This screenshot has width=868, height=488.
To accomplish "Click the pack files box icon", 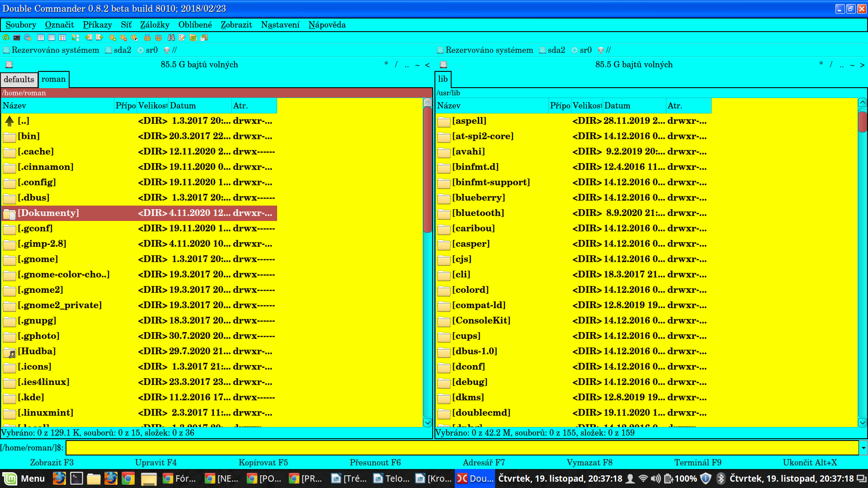I will click(147, 38).
